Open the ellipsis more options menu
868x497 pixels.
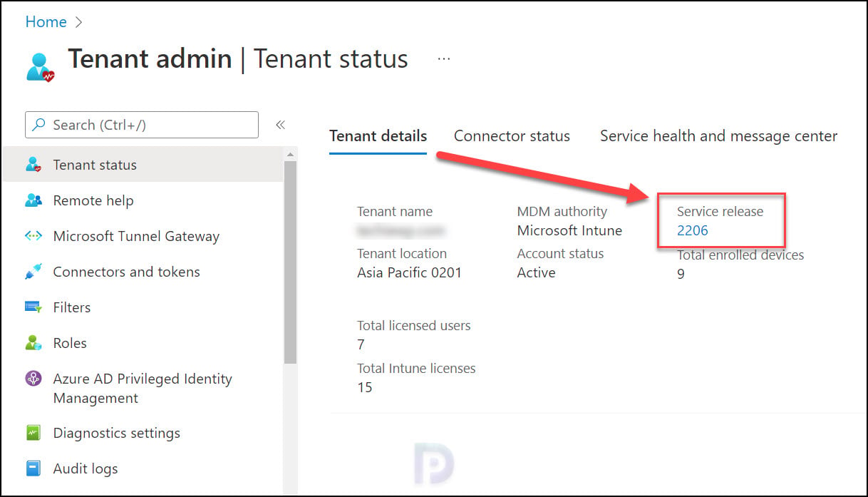click(444, 59)
